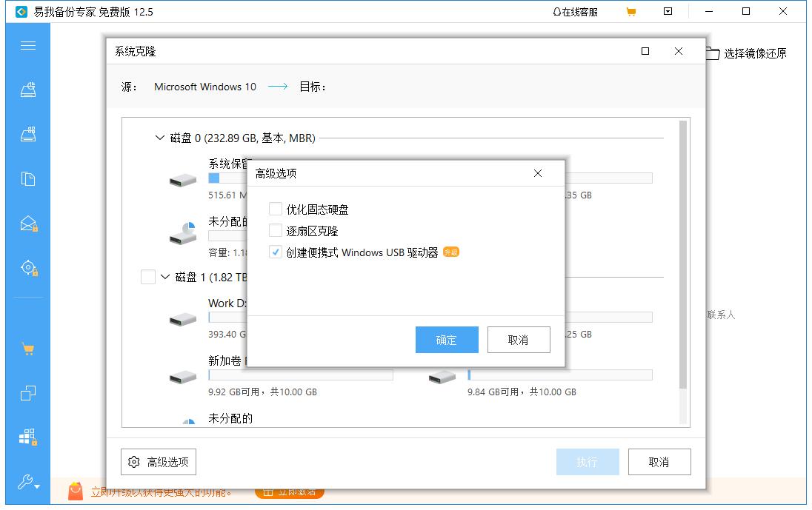The image size is (812, 510).
Task: Open the sidebar hamburger menu
Action: pos(28,45)
